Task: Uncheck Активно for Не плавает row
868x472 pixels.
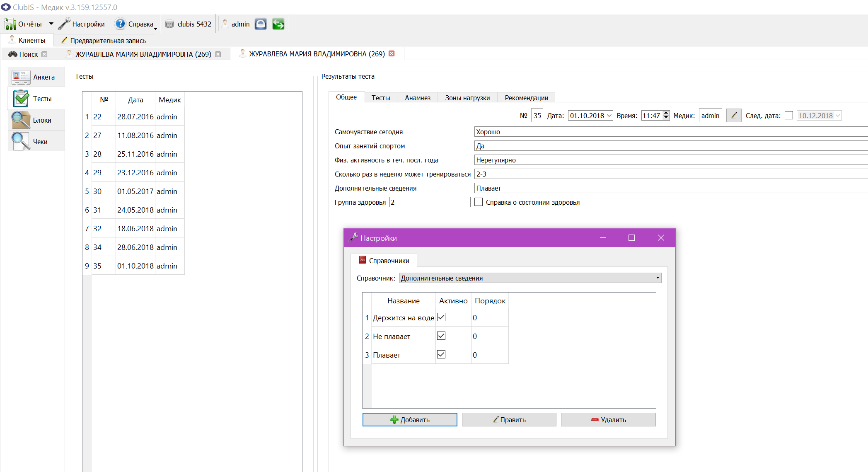Action: point(441,336)
